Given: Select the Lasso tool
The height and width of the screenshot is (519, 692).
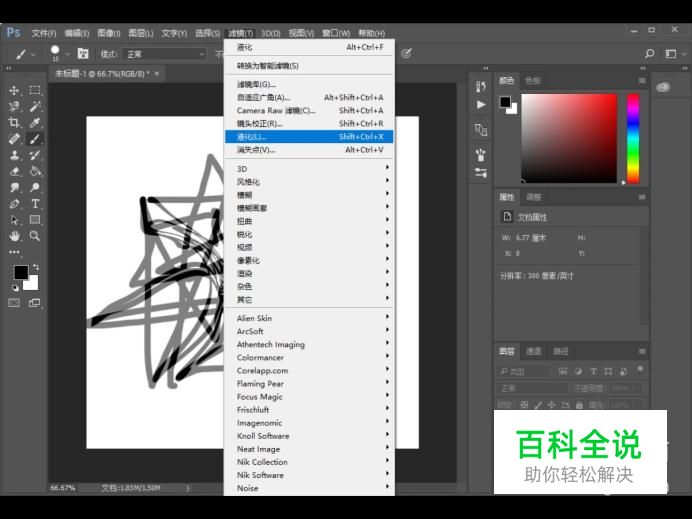Looking at the screenshot, I should [x=14, y=106].
